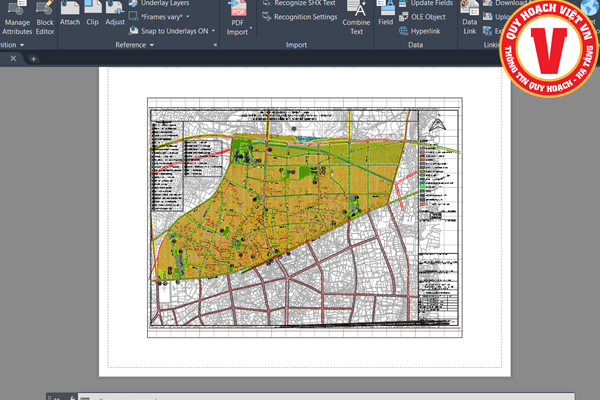Launch the Block Editor
The image size is (600, 400).
45,20
